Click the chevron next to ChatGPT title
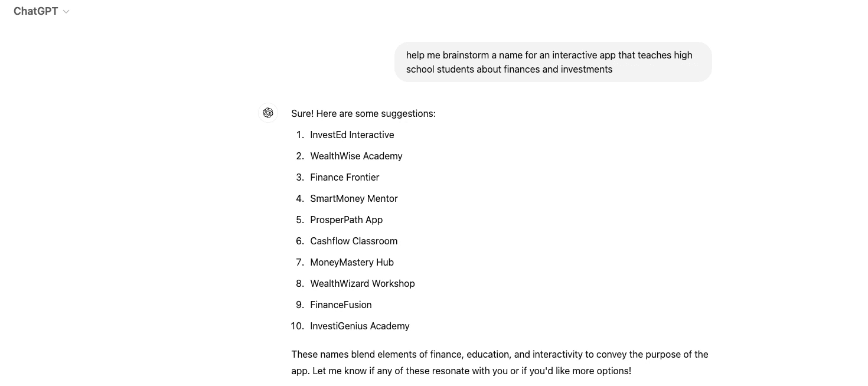 coord(66,12)
